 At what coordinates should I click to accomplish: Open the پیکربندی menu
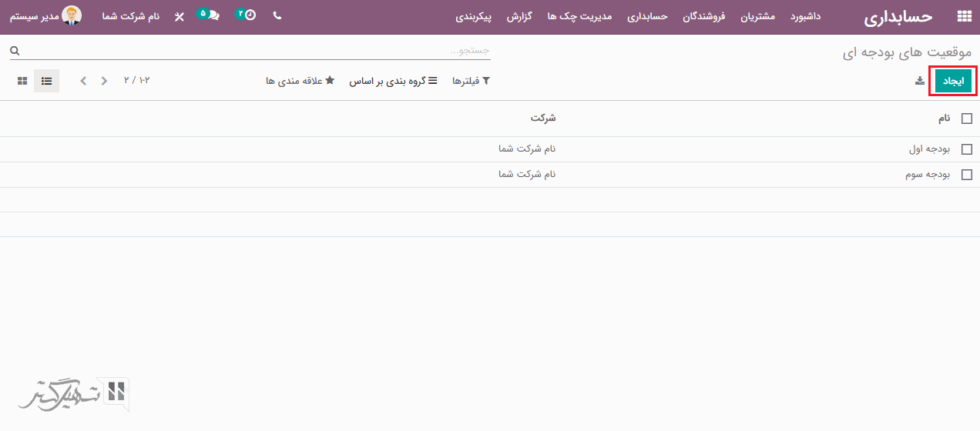[473, 16]
